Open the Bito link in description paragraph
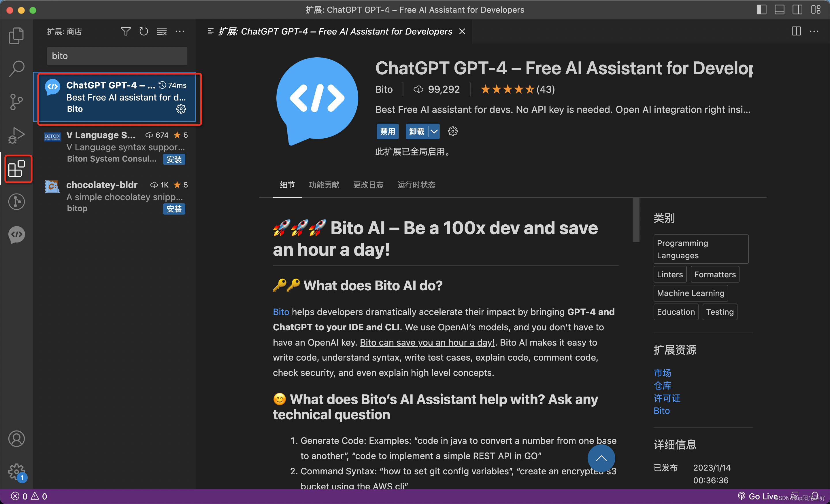The height and width of the screenshot is (504, 830). pyautogui.click(x=281, y=312)
